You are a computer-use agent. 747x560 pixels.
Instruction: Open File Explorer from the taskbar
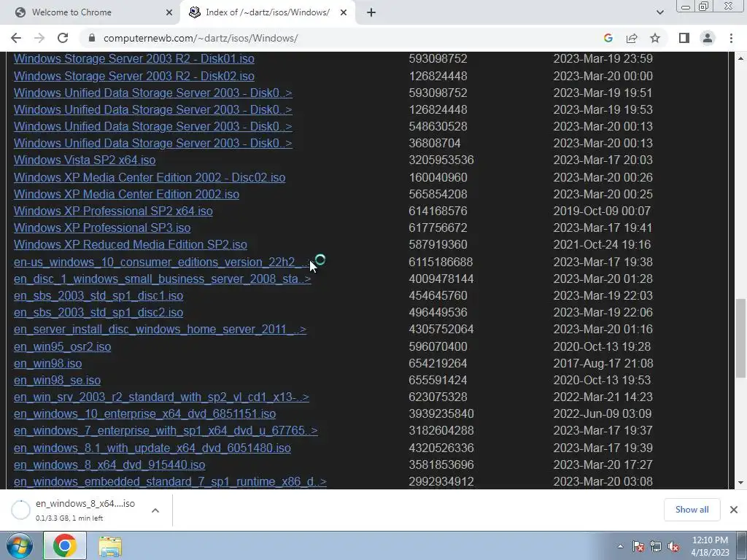point(110,547)
